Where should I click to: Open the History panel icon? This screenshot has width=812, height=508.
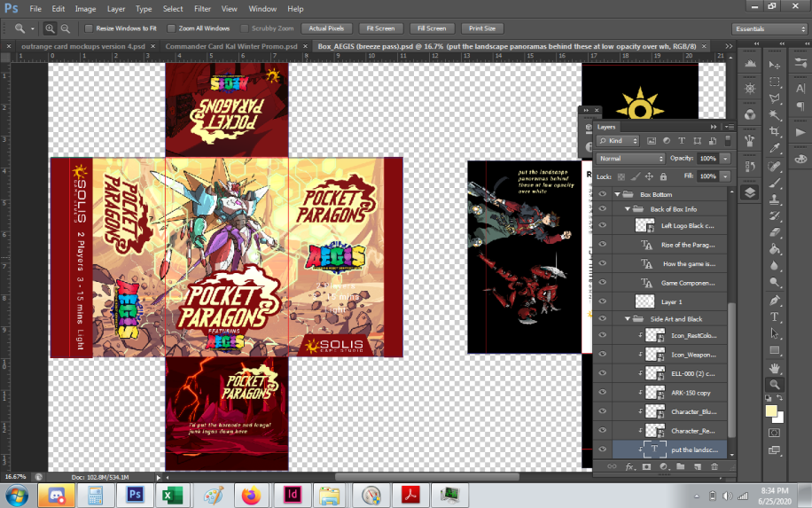tap(750, 167)
